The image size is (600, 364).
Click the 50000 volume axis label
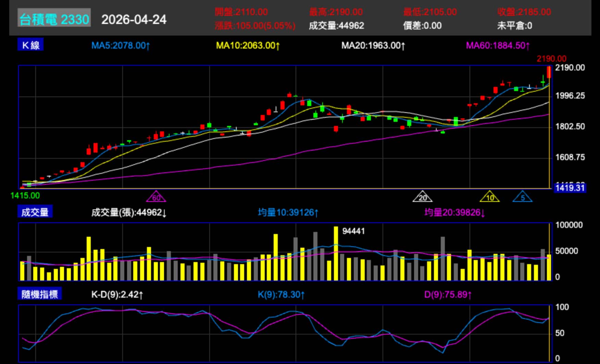[566, 251]
